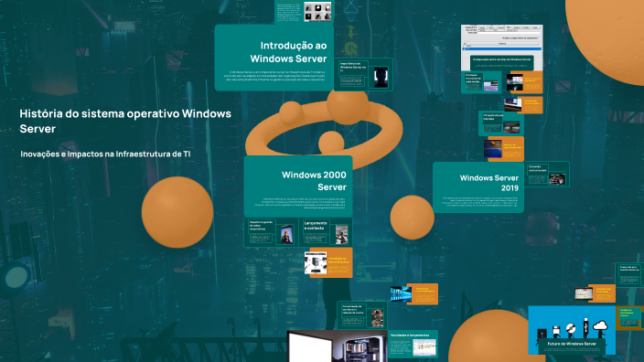This screenshot has height=362, width=644.
Task: Click the main title História do sistema operativo
Action: 125,121
